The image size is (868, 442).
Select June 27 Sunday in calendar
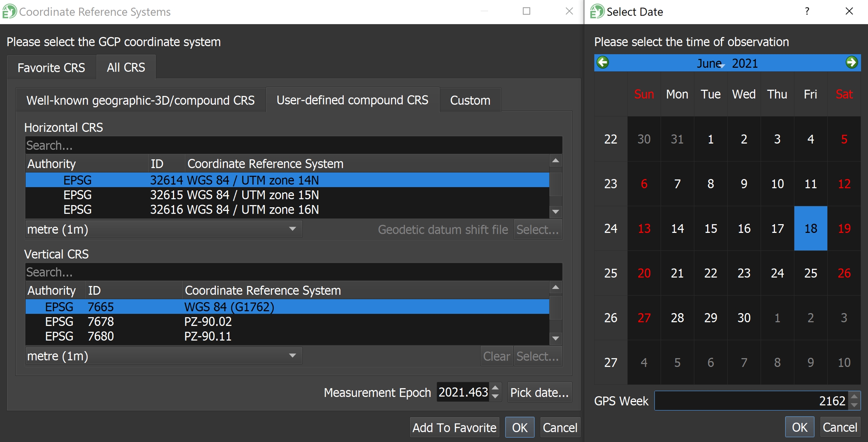(644, 318)
